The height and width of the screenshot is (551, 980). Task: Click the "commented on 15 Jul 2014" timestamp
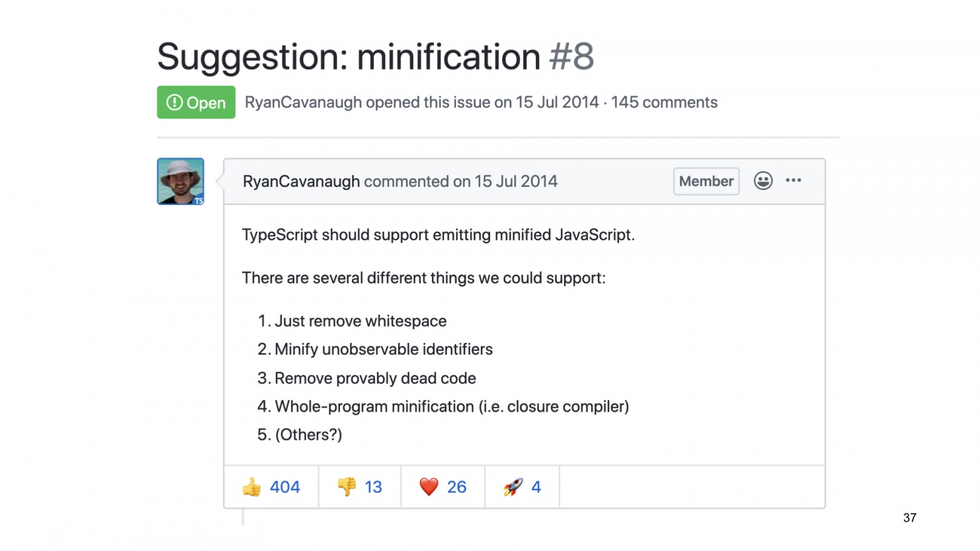pos(461,181)
